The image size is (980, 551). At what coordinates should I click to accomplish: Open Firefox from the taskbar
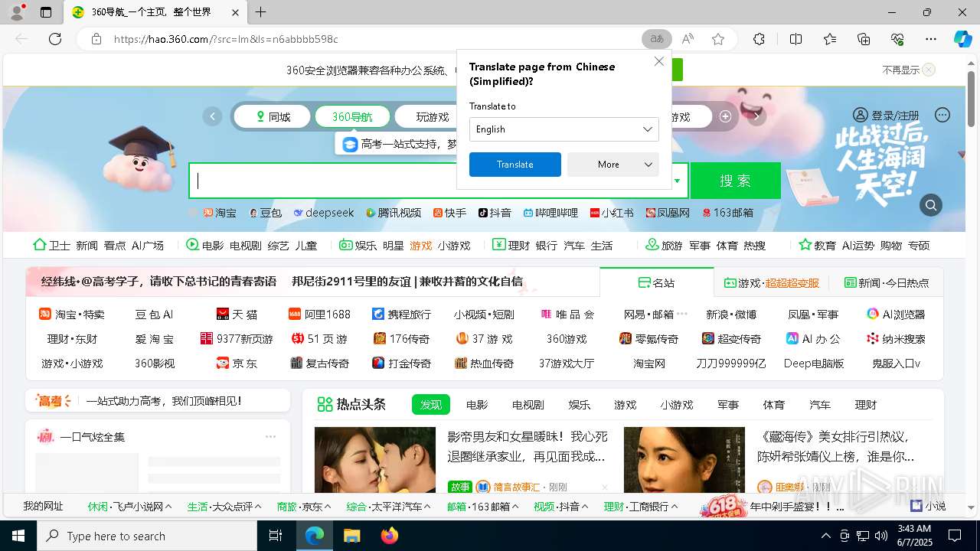click(x=390, y=536)
